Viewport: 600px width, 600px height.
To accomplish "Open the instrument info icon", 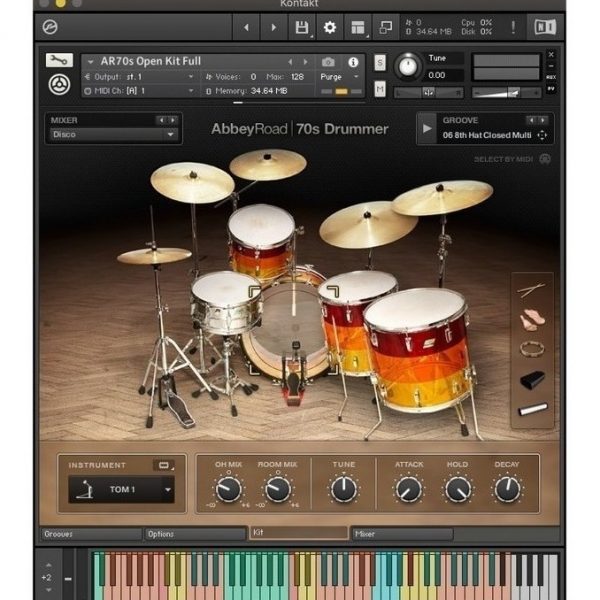I will (353, 62).
